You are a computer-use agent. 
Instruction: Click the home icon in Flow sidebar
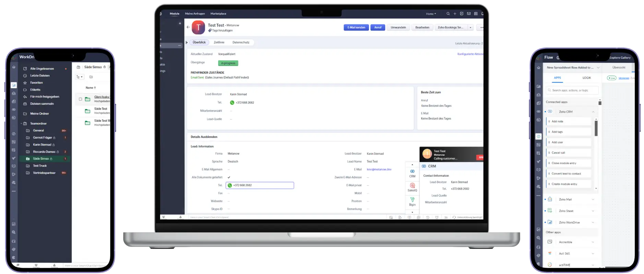(538, 67)
